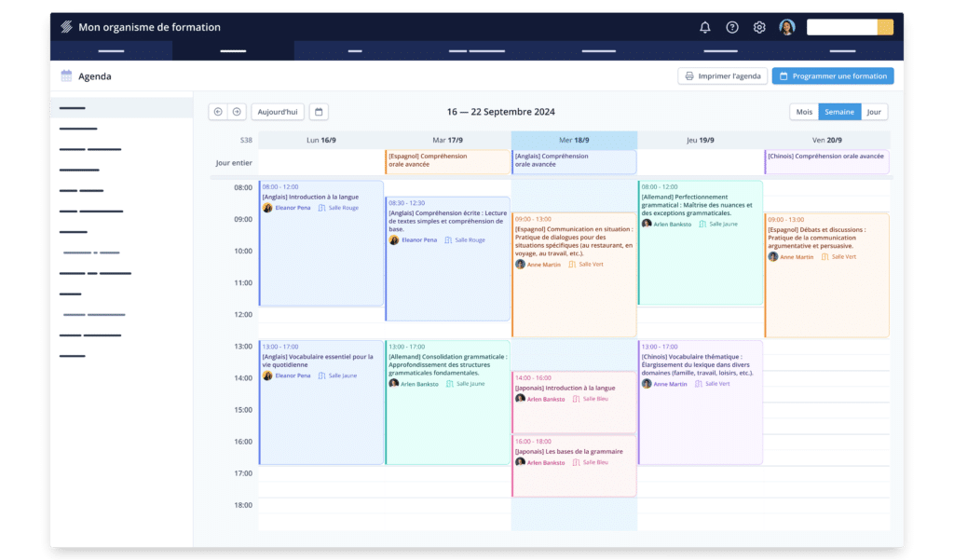Switch to Jour view

click(874, 112)
